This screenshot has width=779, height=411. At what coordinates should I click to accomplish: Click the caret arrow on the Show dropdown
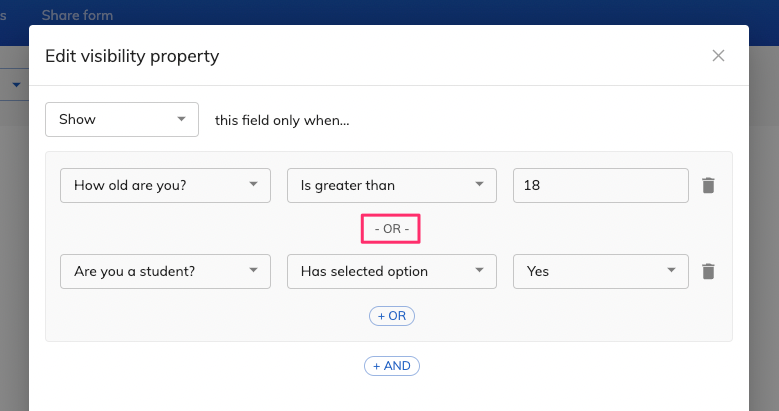[181, 119]
